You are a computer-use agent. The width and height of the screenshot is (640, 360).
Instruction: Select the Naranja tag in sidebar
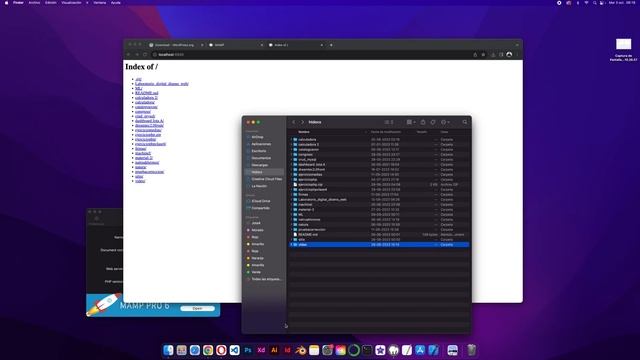[258, 258]
